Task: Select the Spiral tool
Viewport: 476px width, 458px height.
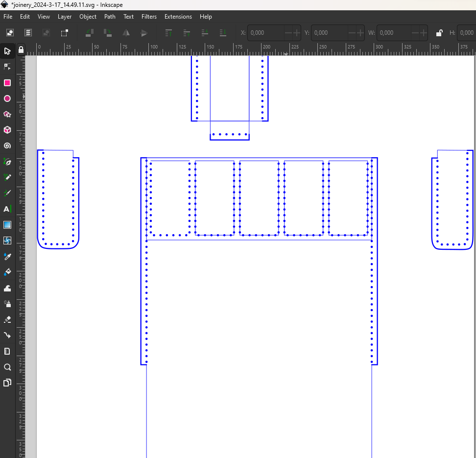Action: click(x=7, y=145)
